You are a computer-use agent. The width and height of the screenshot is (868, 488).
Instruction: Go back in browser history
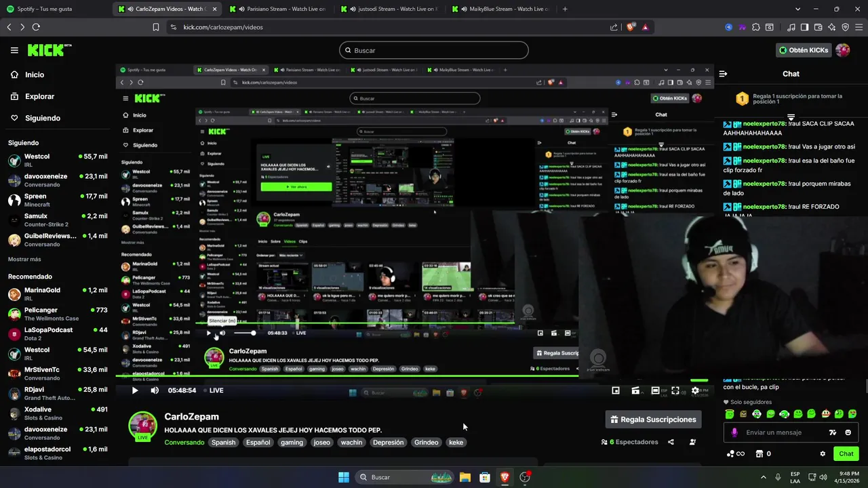9,27
